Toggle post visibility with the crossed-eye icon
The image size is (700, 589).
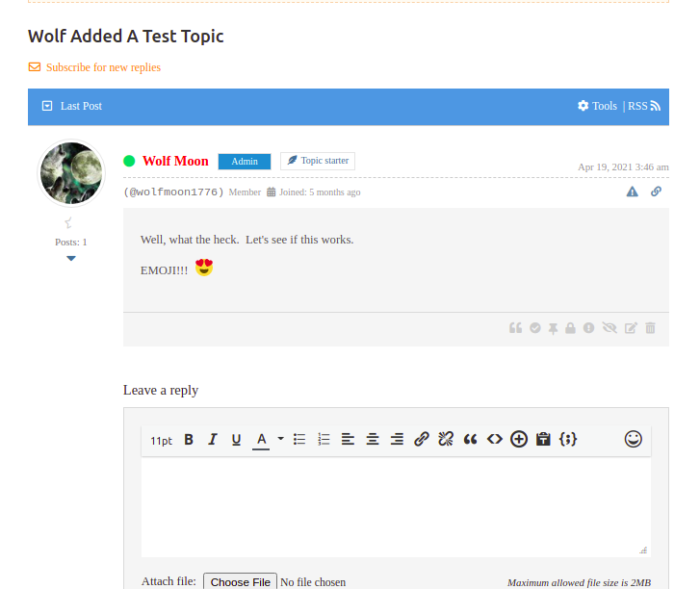coord(609,328)
